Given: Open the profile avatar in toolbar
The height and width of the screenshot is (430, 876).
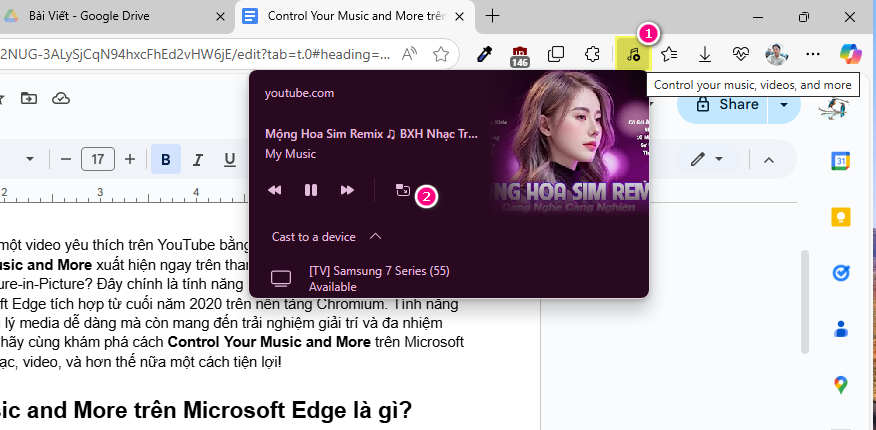Looking at the screenshot, I should point(777,54).
